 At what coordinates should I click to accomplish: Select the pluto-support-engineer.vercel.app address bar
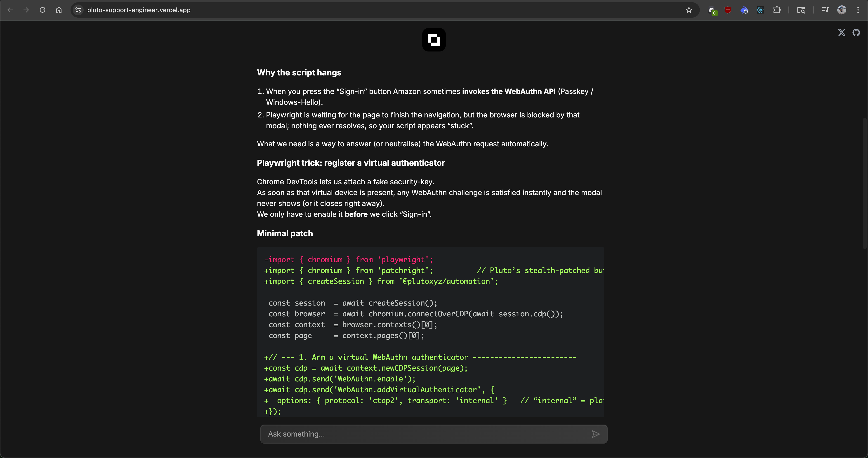pyautogui.click(x=139, y=10)
